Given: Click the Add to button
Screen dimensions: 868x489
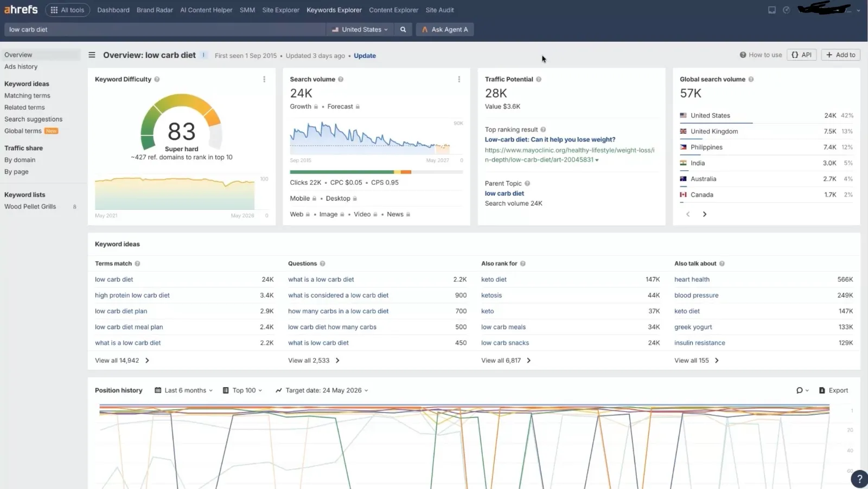Looking at the screenshot, I should [x=840, y=55].
